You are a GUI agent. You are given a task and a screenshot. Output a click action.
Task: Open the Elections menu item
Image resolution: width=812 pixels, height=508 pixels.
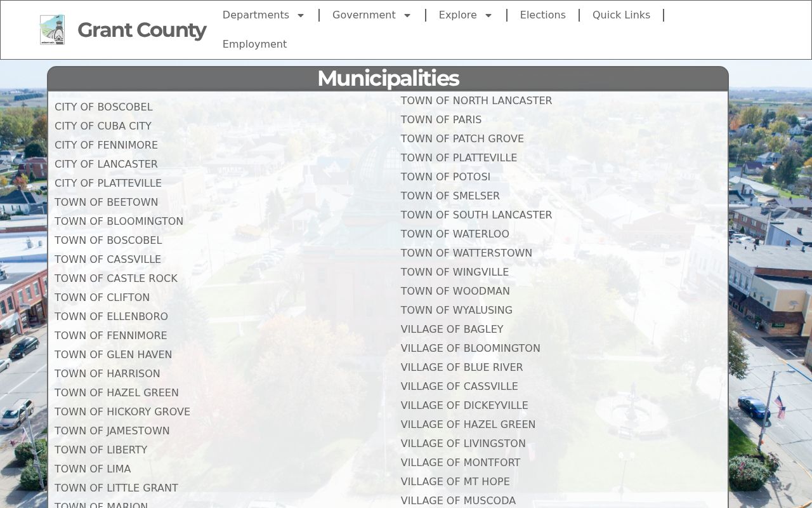(542, 15)
